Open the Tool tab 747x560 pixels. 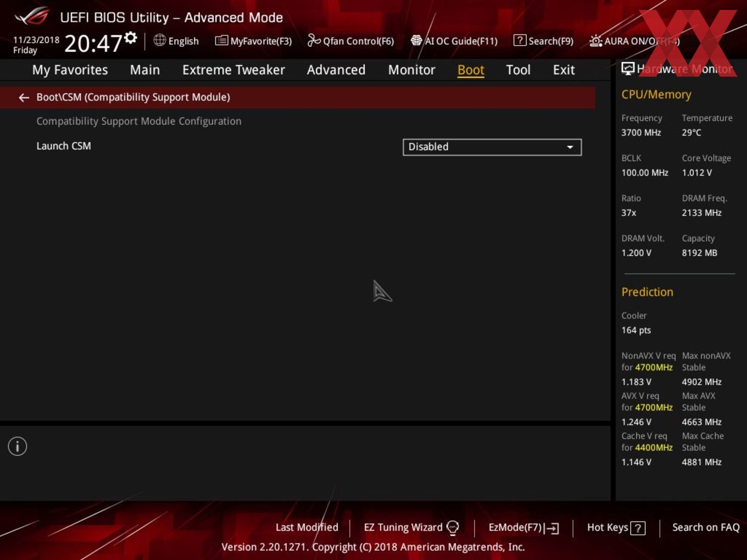click(x=518, y=70)
